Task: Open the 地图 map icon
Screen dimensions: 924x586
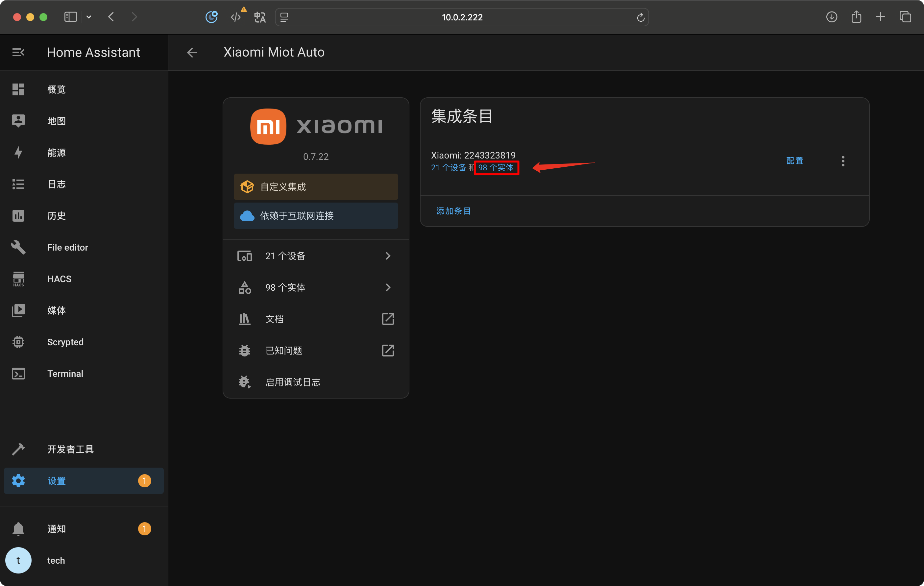Action: (x=18, y=121)
